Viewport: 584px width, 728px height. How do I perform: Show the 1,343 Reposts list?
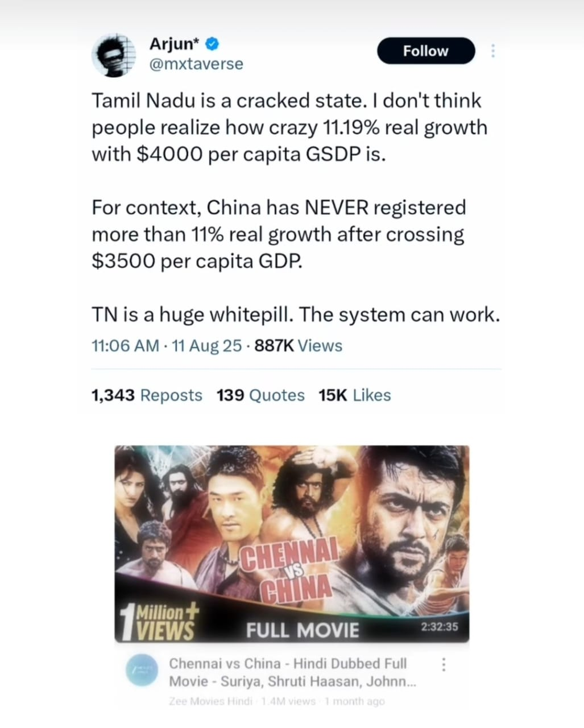point(147,395)
